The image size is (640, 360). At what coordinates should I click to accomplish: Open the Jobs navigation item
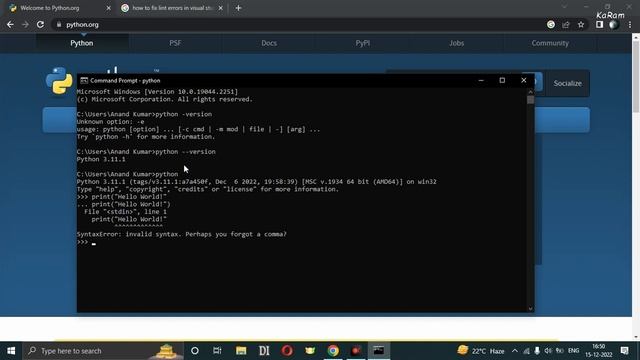point(456,43)
